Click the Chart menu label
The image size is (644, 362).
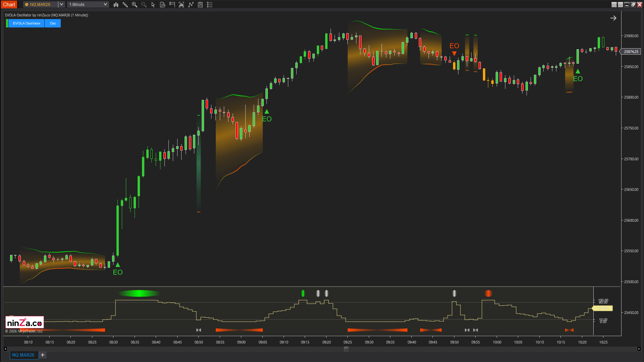pos(9,4)
